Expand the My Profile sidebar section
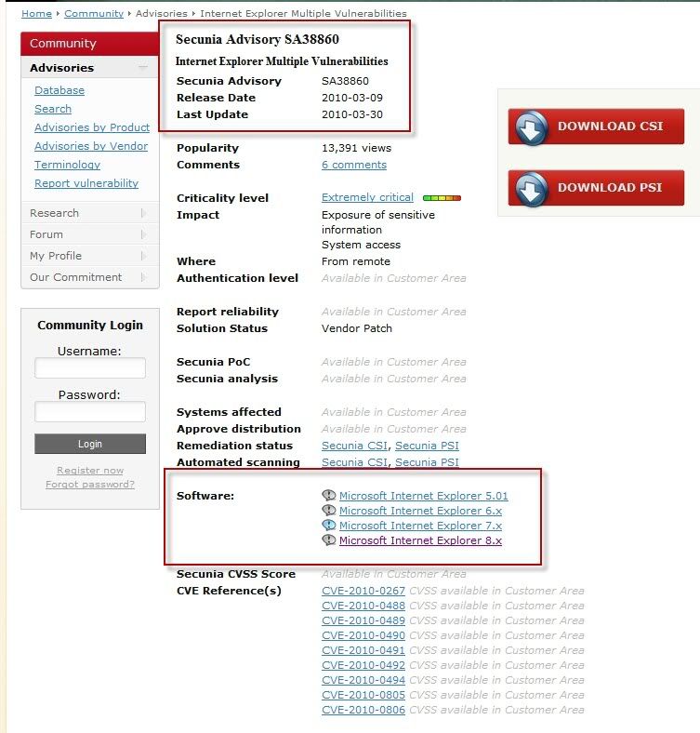 (143, 256)
